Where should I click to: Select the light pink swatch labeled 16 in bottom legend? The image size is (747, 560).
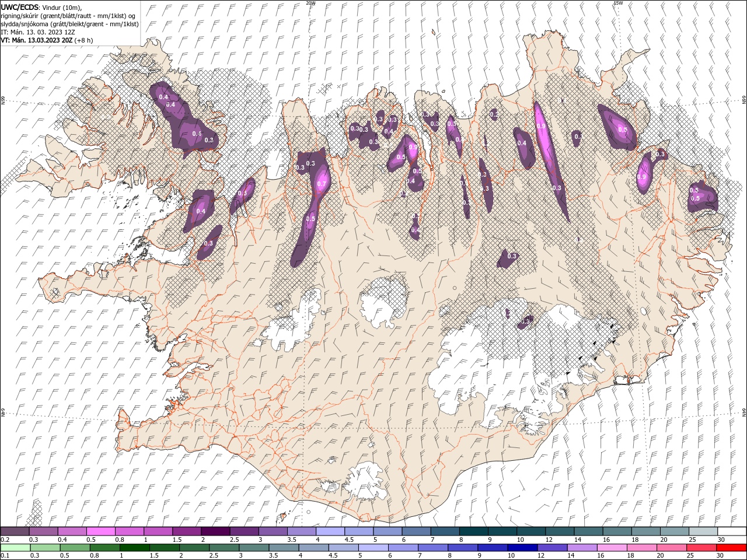click(612, 548)
